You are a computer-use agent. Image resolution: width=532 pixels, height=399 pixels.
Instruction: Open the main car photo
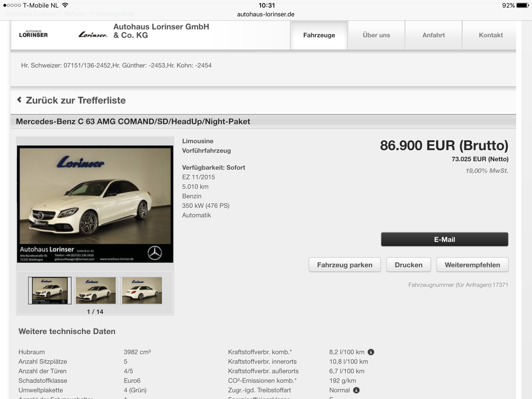click(95, 204)
